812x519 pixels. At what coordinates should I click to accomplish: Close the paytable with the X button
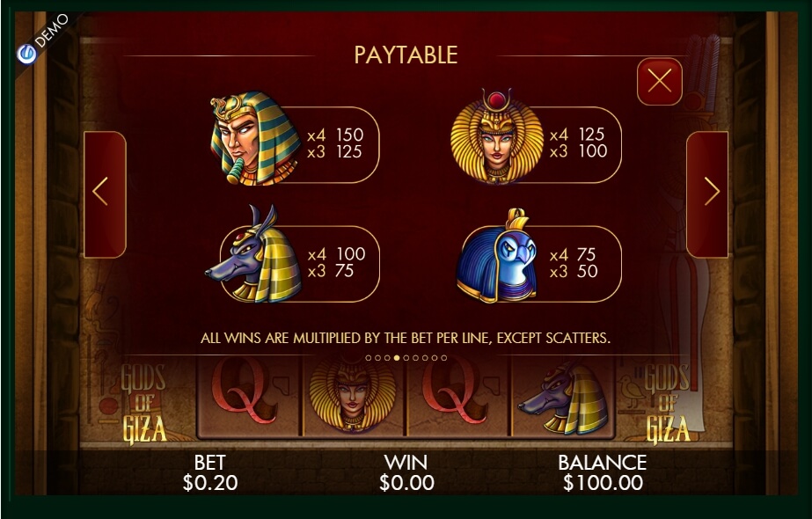(x=659, y=81)
